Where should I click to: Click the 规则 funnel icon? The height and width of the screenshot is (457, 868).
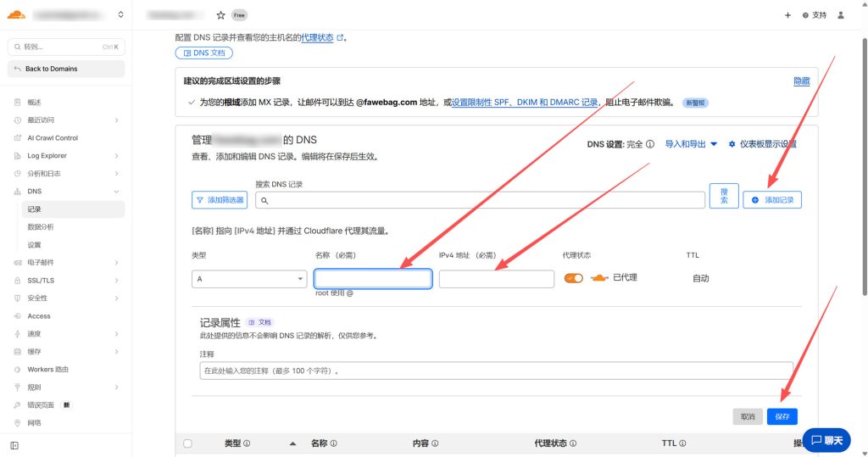(17, 387)
